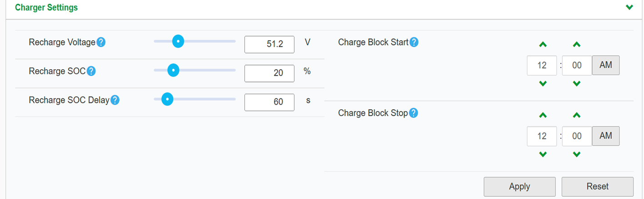The height and width of the screenshot is (199, 644).
Task: Collapse the Charger Settings section
Action: (x=629, y=7)
